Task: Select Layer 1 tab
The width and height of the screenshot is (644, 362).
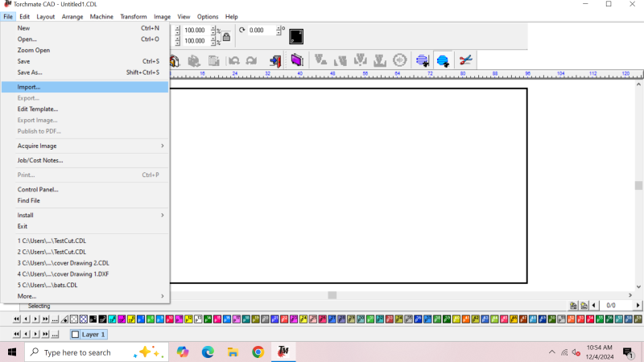Action: pos(89,335)
